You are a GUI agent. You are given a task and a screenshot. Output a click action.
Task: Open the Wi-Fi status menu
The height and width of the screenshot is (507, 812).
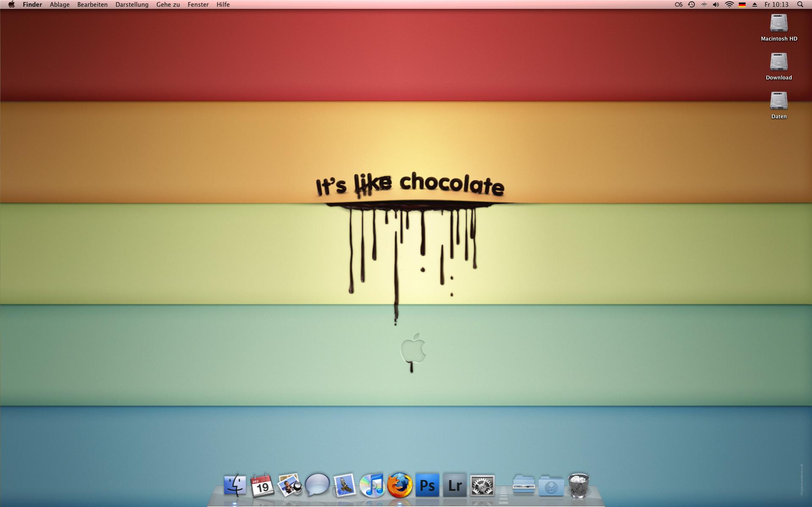pos(729,5)
